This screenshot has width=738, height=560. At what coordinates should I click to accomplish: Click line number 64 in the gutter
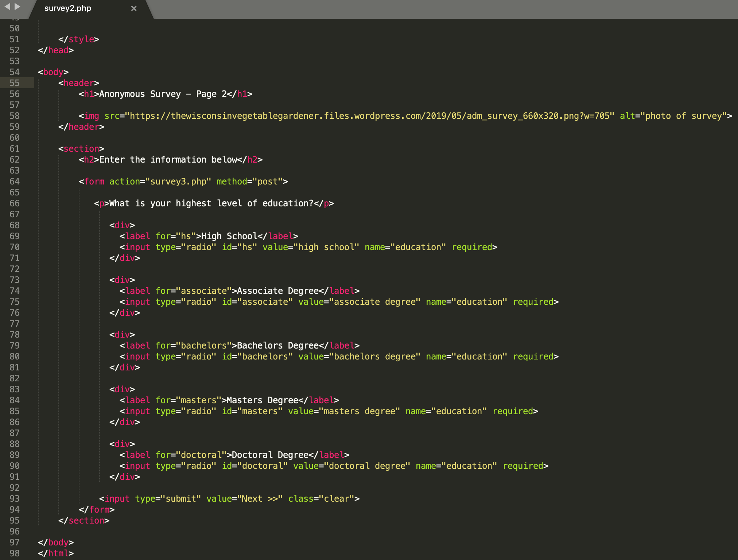(x=15, y=182)
